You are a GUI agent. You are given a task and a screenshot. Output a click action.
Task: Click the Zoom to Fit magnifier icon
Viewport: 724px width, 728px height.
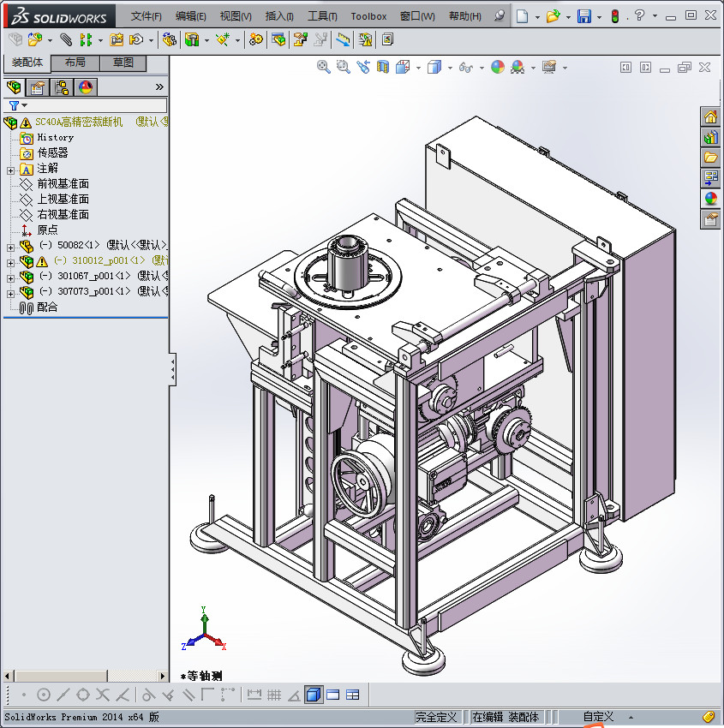coord(323,67)
